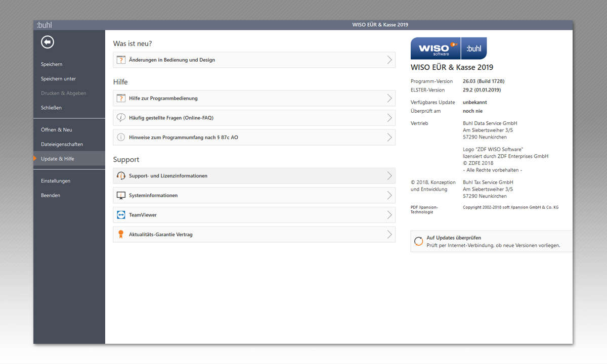Launch TeamViewer entry

[254, 215]
